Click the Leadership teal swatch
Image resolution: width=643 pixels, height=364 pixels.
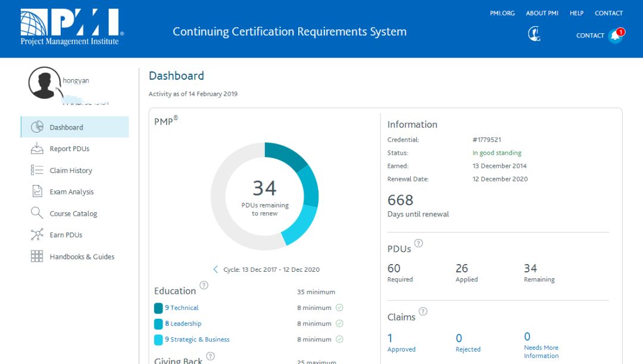click(x=158, y=324)
